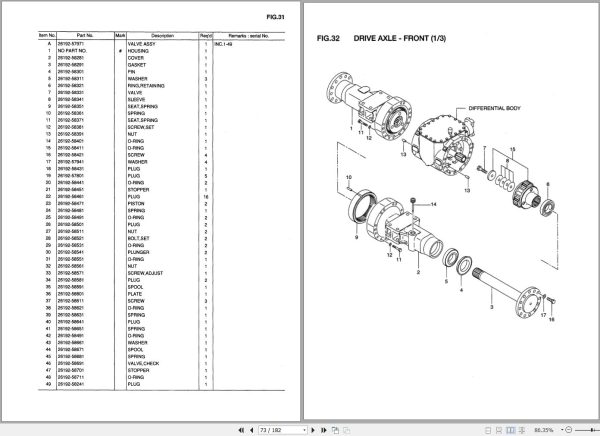Click the PISTON description entry
Image resolution: width=600 pixels, height=436 pixels.
pos(136,204)
